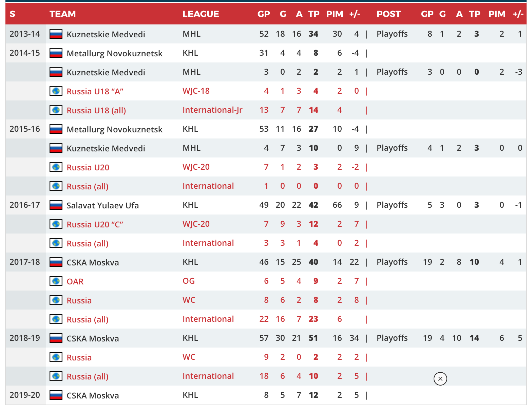Open the International-Jr league link
The height and width of the screenshot is (410, 532).
212,110
